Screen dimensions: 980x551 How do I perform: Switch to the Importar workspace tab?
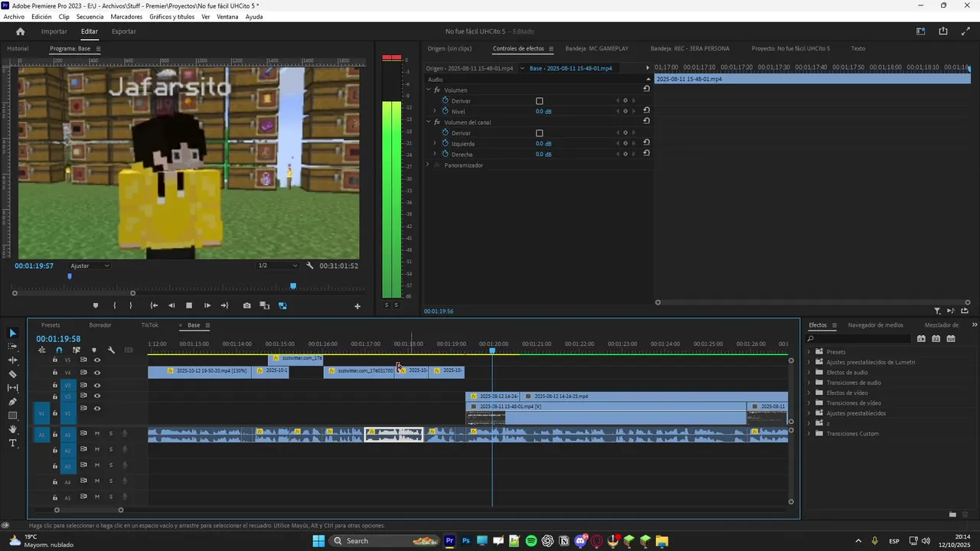pyautogui.click(x=54, y=31)
